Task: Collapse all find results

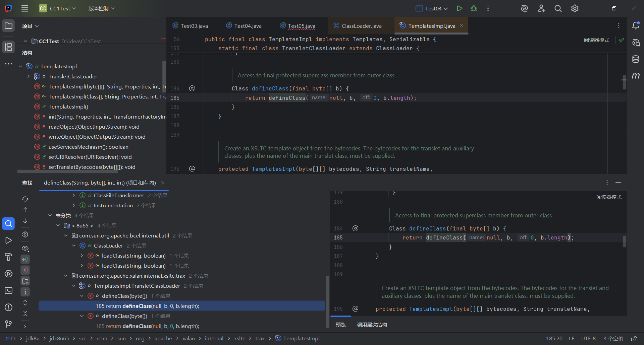Action: [x=25, y=314]
